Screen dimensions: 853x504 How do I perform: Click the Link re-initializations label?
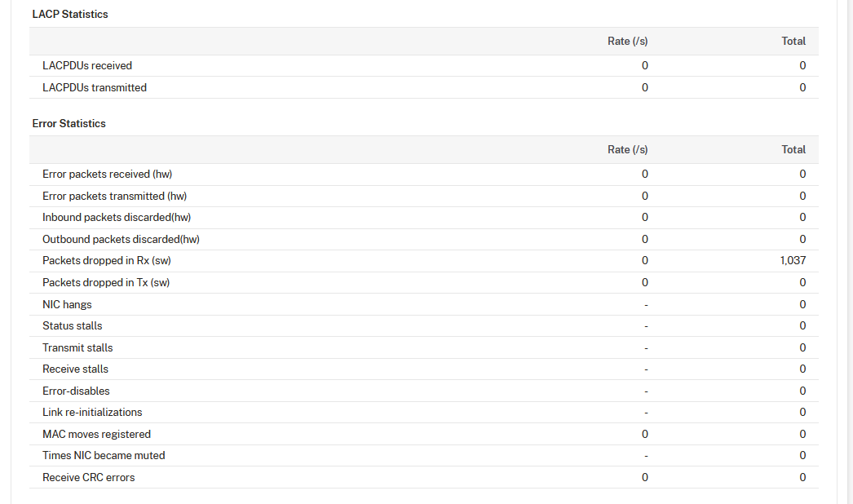click(x=92, y=413)
